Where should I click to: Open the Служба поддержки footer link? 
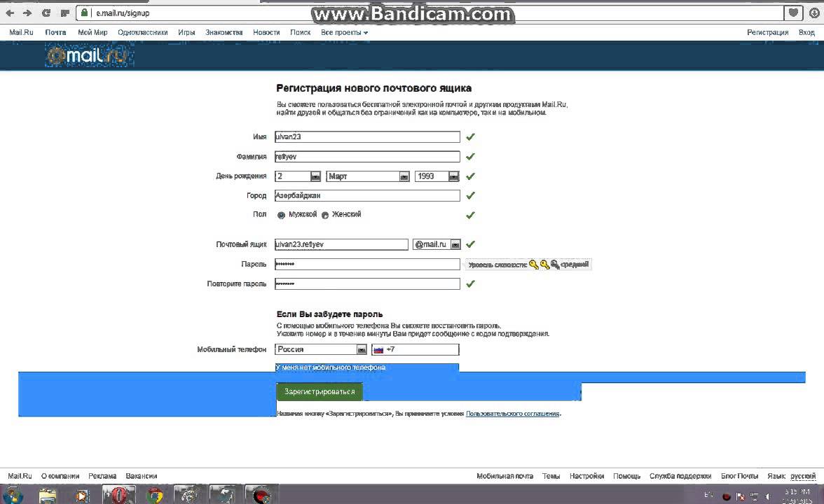pyautogui.click(x=680, y=476)
